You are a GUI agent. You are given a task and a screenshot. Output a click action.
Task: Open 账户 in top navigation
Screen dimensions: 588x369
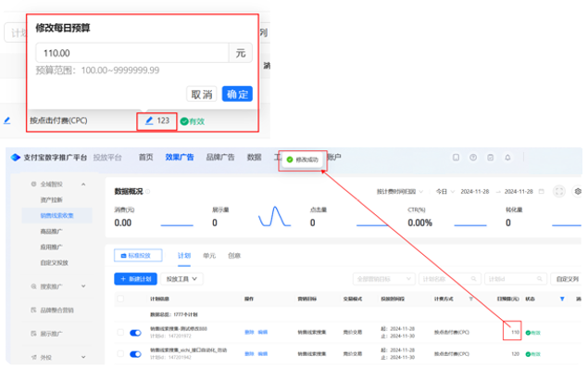(334, 157)
